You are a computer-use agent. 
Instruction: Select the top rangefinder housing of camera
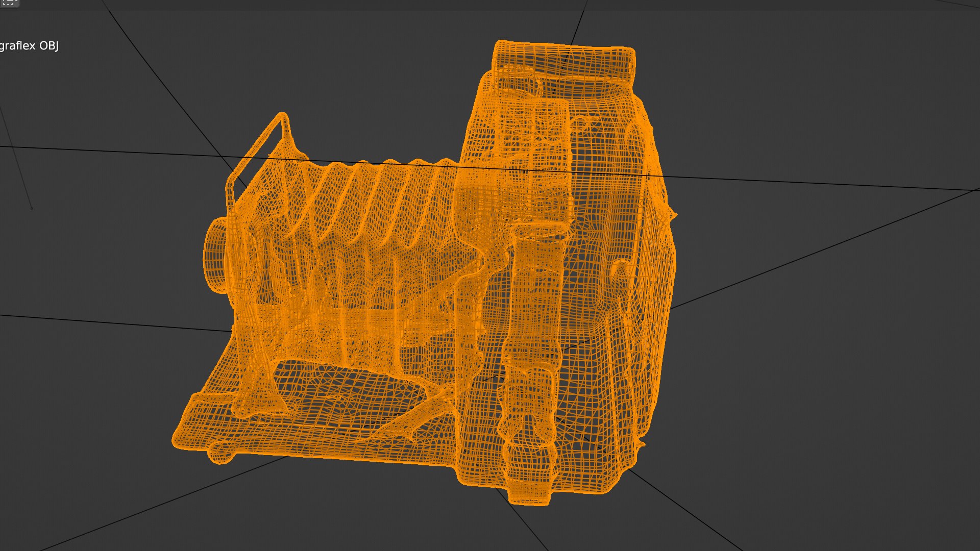[x=564, y=61]
